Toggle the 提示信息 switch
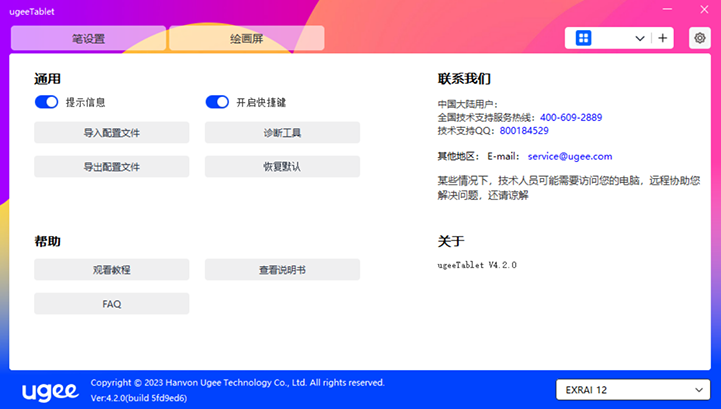This screenshot has width=721, height=409. pos(46,102)
